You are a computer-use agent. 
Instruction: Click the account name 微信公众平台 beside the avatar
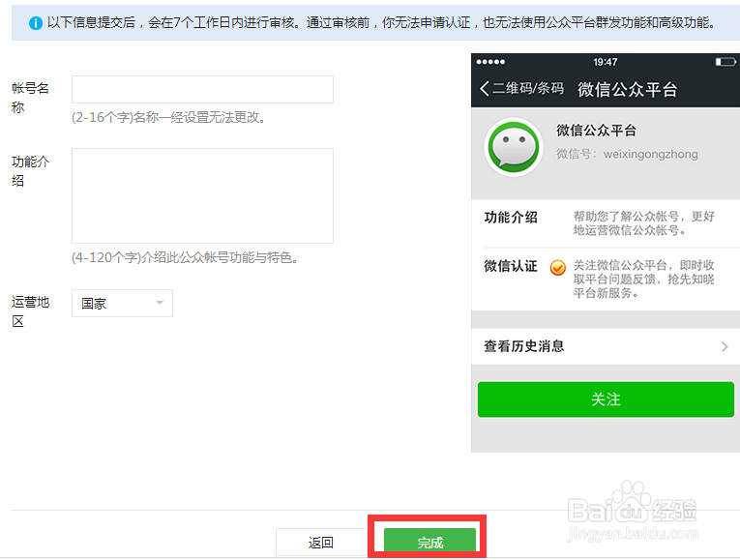coord(597,131)
